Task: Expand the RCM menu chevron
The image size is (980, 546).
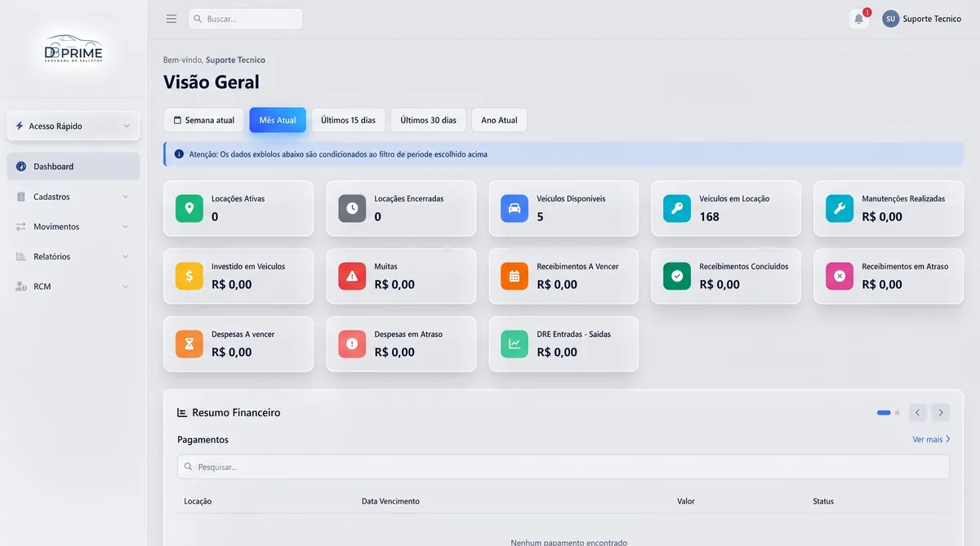Action: 126,286
